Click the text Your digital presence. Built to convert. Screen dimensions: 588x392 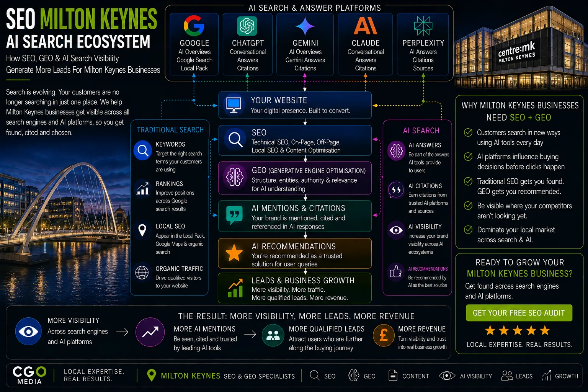pos(301,111)
